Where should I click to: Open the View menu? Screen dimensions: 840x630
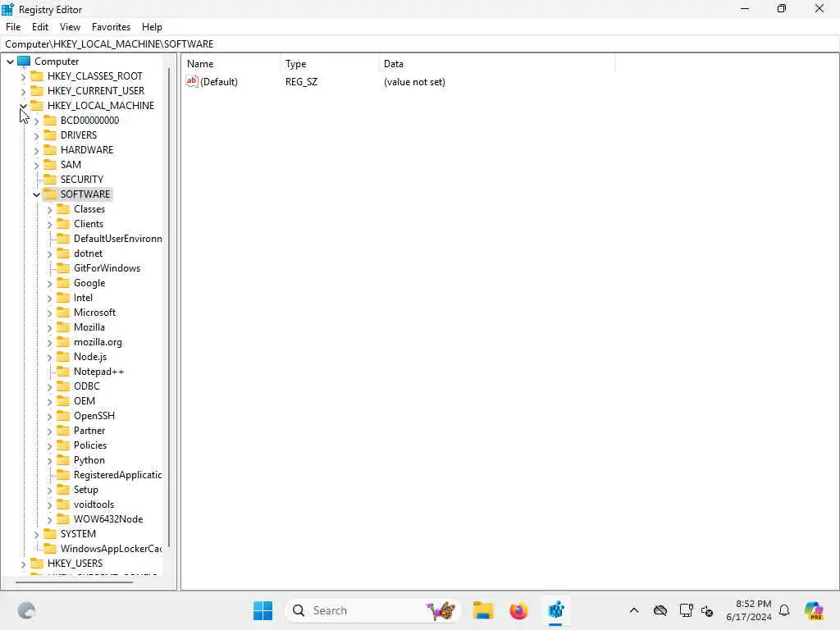tap(70, 27)
